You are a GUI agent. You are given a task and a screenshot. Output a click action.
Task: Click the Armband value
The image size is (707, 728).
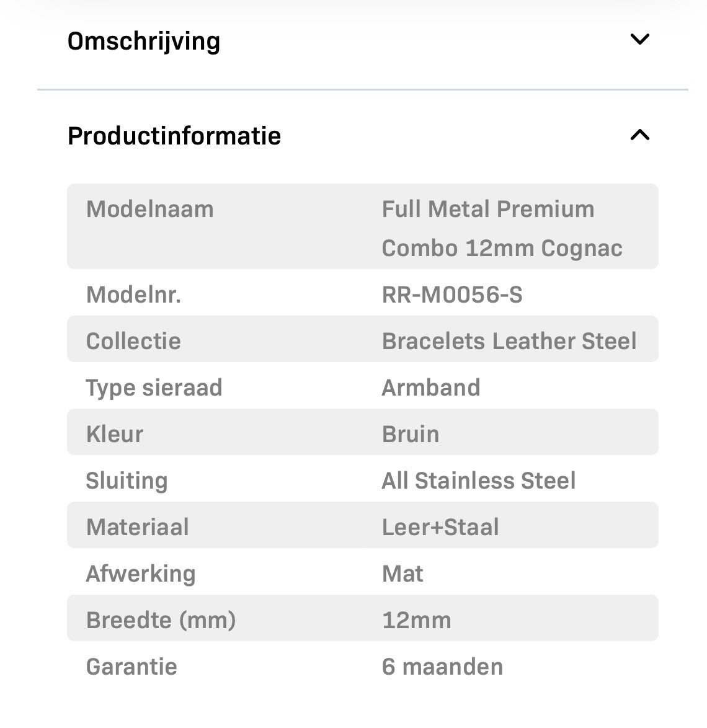[431, 388]
